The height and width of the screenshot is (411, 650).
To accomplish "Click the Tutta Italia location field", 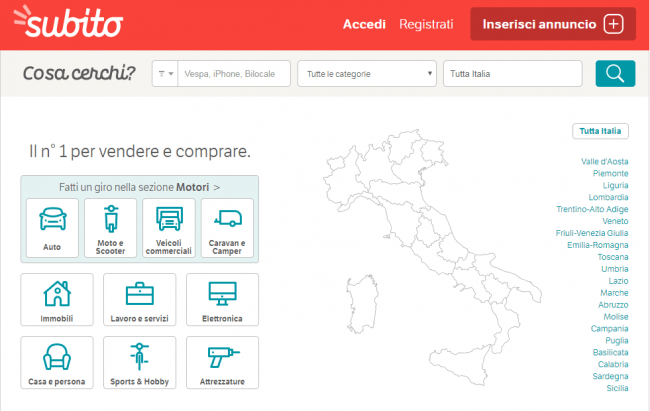I will click(513, 73).
